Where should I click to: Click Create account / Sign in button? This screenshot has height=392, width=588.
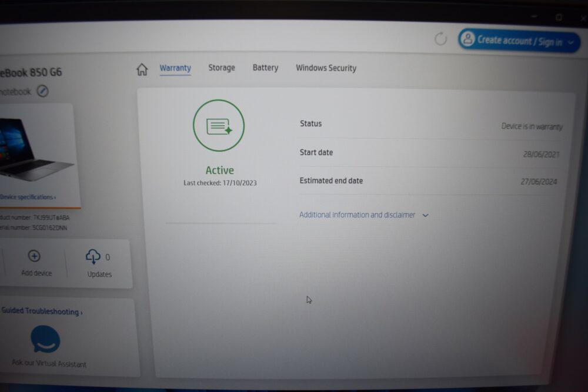pos(519,41)
